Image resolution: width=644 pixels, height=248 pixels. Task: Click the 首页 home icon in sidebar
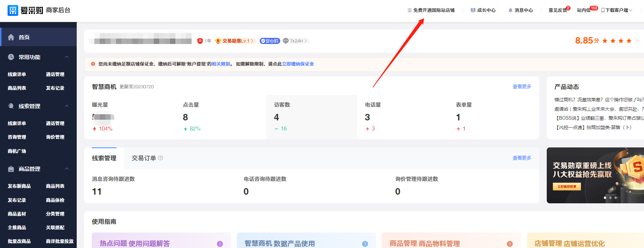(11, 37)
